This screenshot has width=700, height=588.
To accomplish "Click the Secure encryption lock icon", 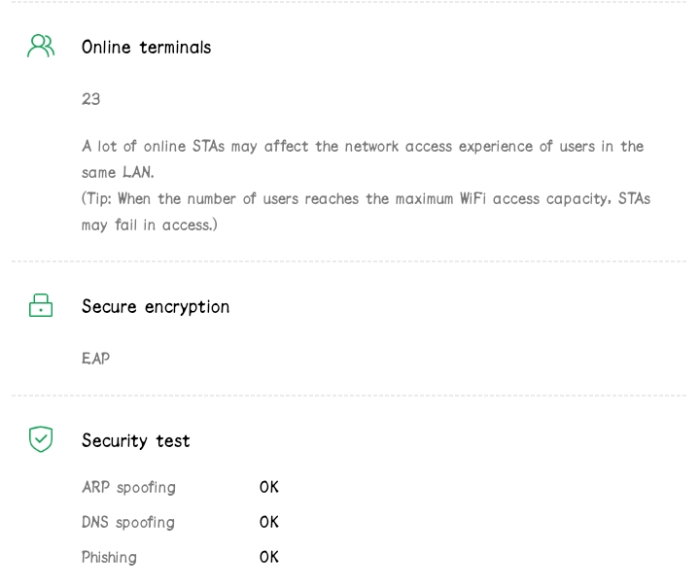I will pyautogui.click(x=41, y=307).
